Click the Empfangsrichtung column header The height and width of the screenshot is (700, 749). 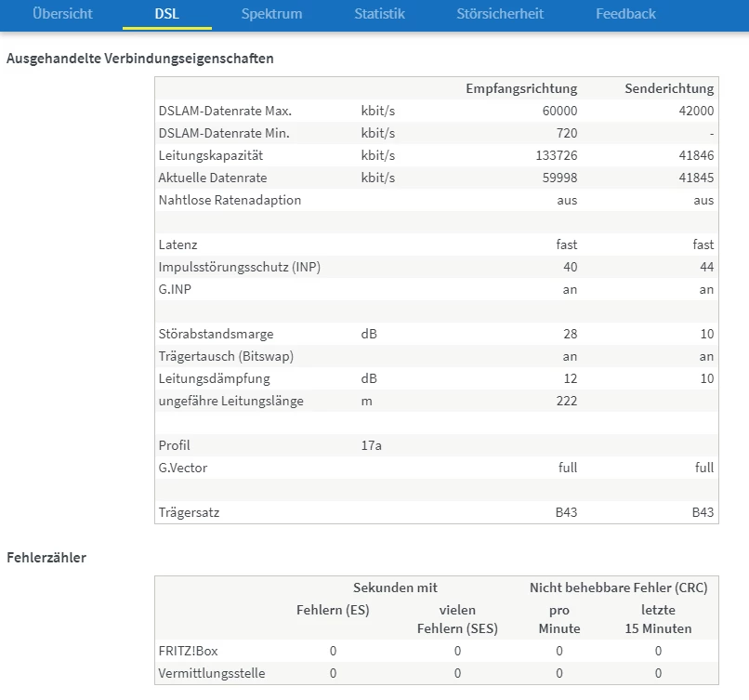(x=521, y=88)
